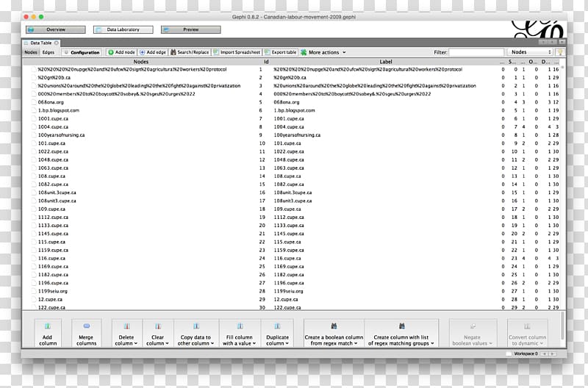
Task: Click Label cell 1159.cupe.ca
Action: (288, 250)
